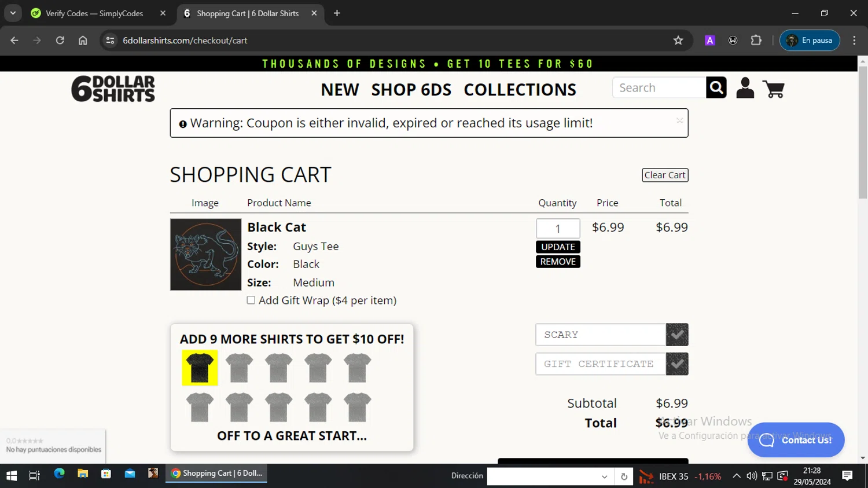868x488 pixels.
Task: Refresh the taskbar address toolbar
Action: coord(624,476)
